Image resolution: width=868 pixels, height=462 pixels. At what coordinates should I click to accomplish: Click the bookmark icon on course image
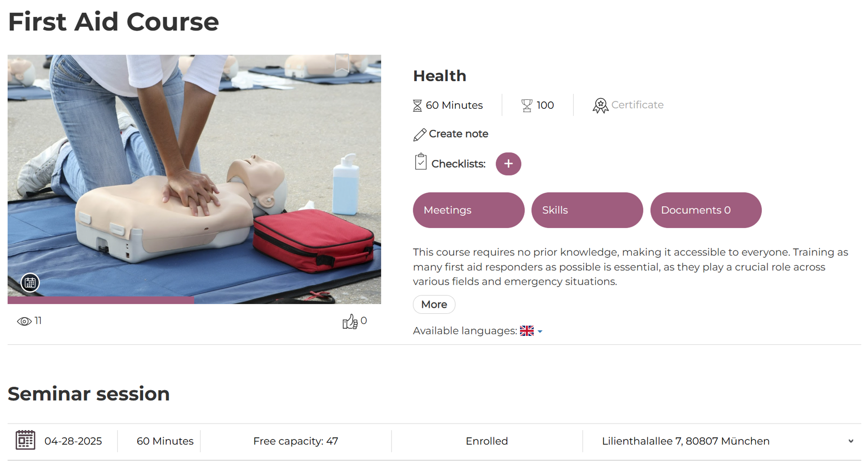point(342,63)
